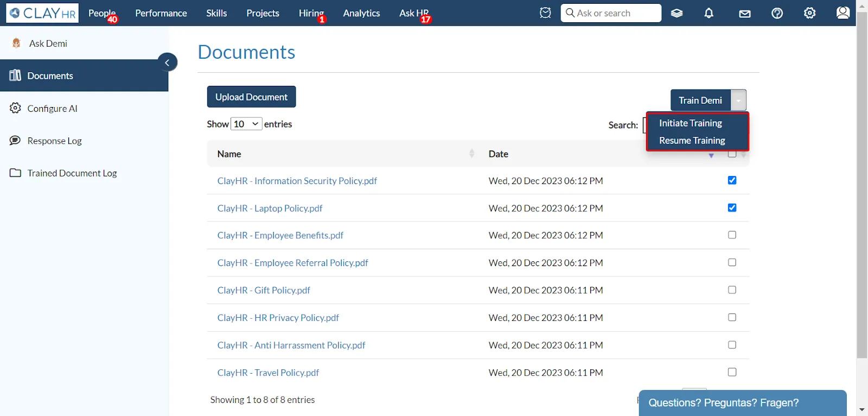Sort by the Date column arrow

711,156
